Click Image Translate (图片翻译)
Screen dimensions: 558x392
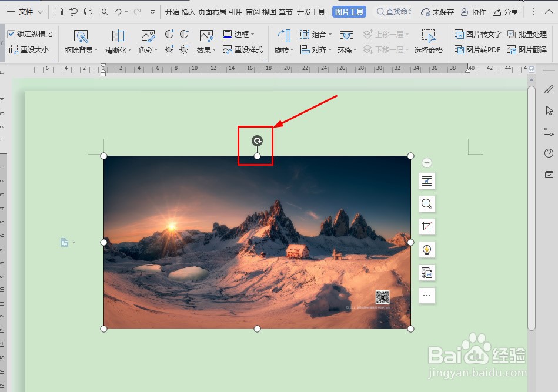(x=527, y=49)
